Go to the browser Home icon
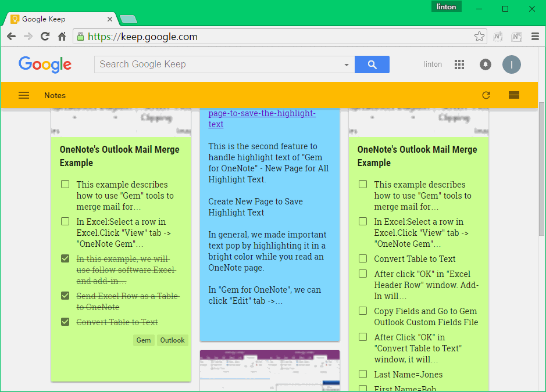Image resolution: width=546 pixels, height=392 pixels. coord(62,37)
